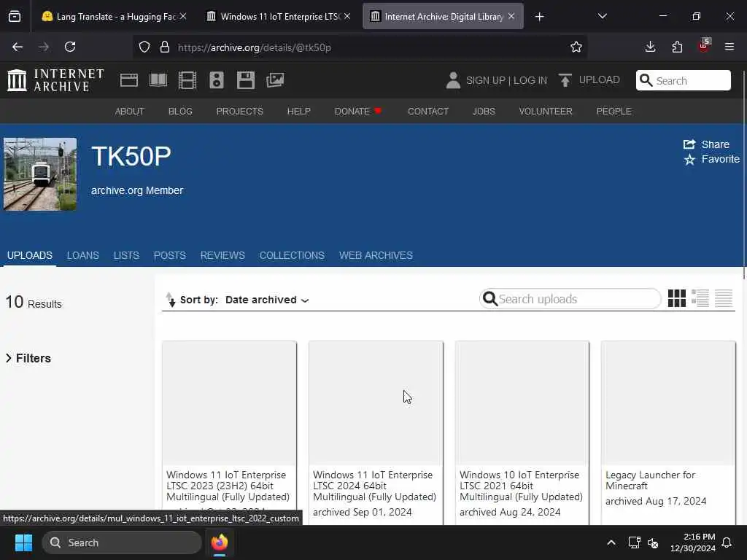The width and height of the screenshot is (747, 560).
Task: Open Firefox downloads panel
Action: coord(650,47)
